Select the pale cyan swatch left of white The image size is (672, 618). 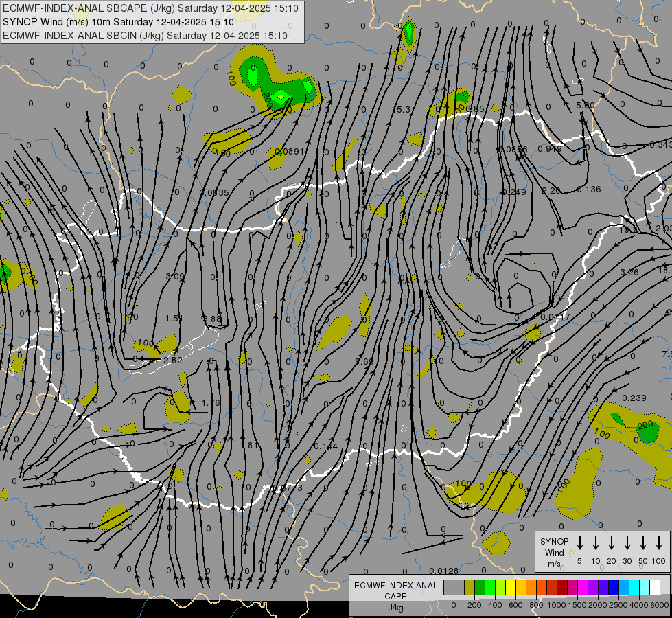pos(644,588)
